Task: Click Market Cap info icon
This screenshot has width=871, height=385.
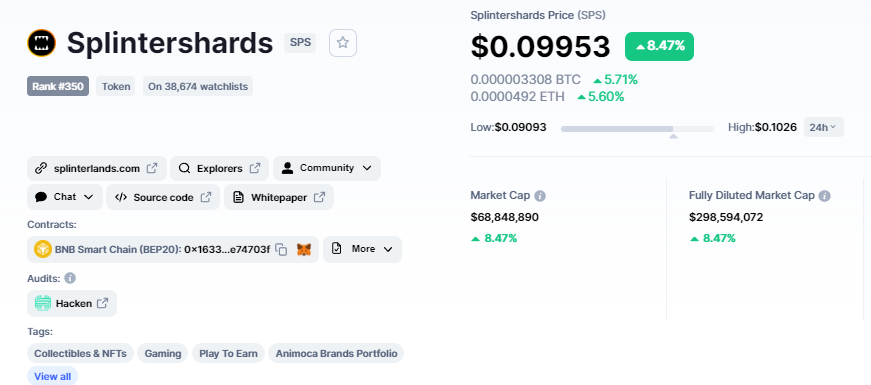Action: pyautogui.click(x=540, y=196)
